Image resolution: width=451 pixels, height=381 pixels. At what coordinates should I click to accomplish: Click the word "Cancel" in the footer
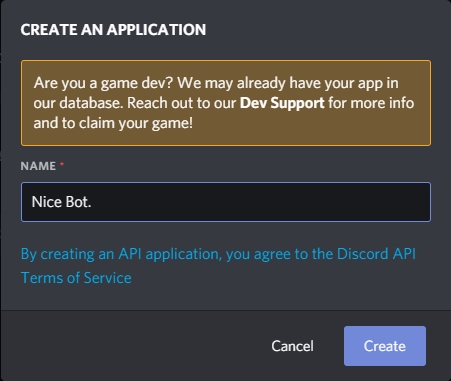click(x=292, y=346)
